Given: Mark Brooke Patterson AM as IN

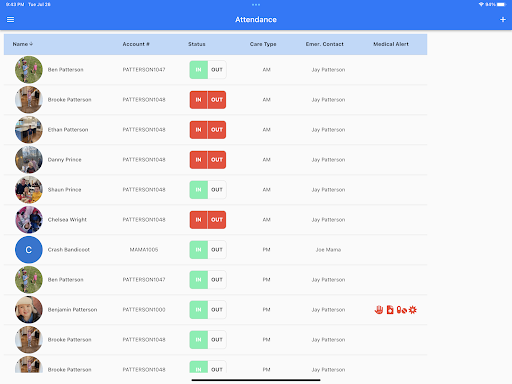Looking at the screenshot, I should coord(199,100).
